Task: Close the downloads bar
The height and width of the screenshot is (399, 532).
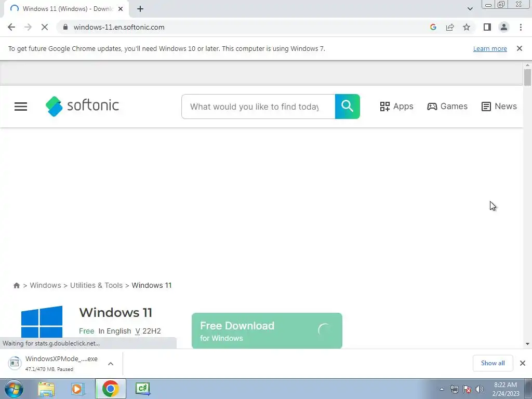Action: (x=523, y=363)
